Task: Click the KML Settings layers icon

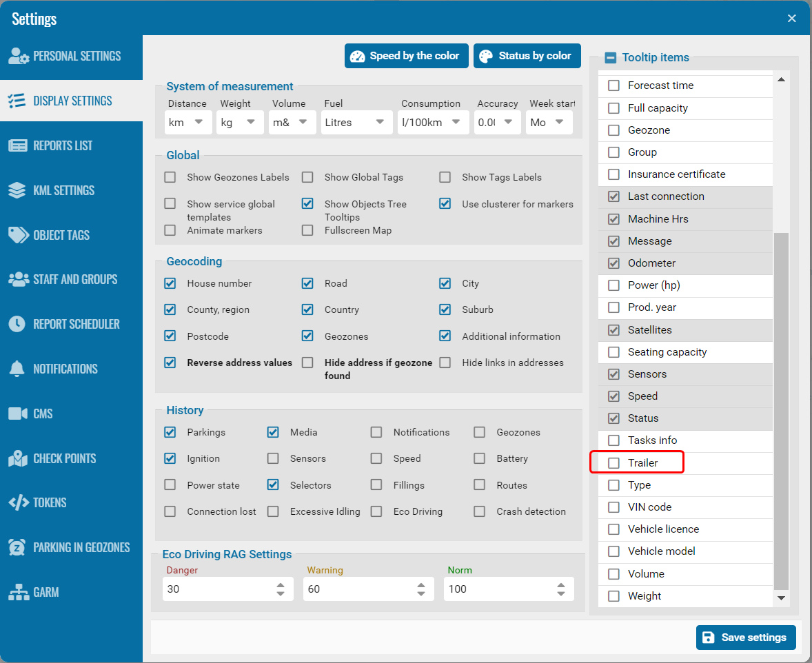Action: pos(18,190)
